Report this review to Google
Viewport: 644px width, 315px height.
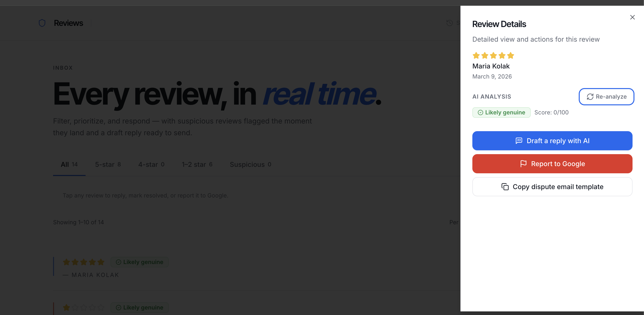click(x=552, y=164)
